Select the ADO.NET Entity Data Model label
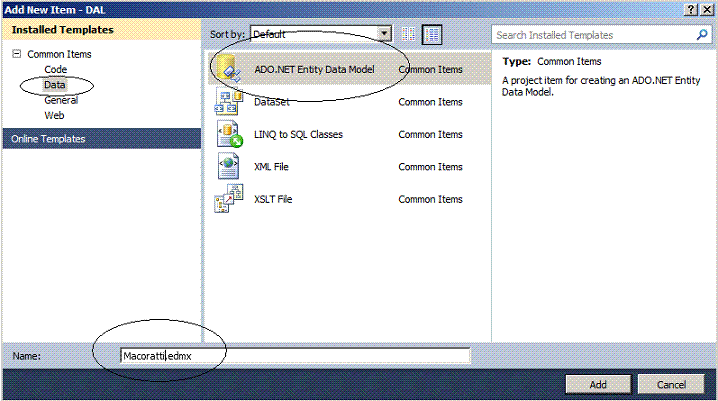 coord(314,70)
